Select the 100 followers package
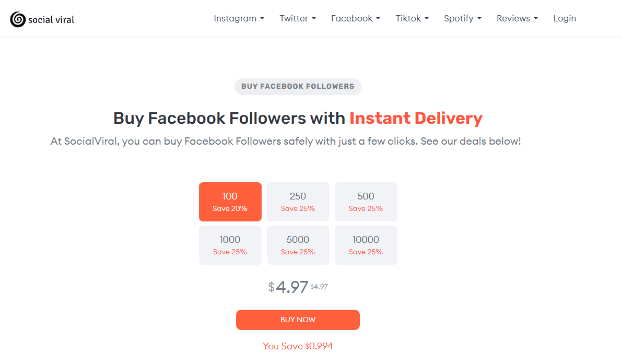622x364 pixels. tap(230, 202)
